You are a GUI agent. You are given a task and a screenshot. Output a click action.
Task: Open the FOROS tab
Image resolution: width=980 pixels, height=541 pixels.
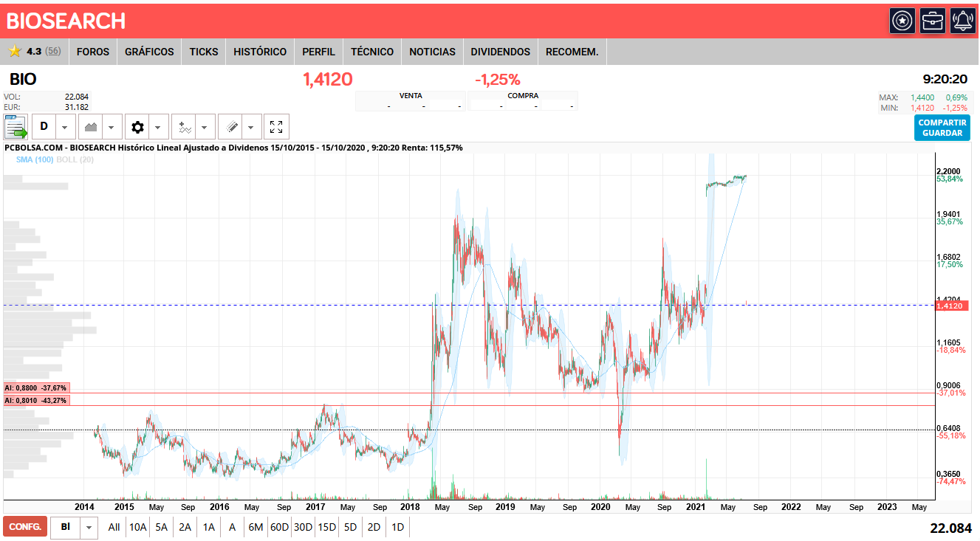(x=93, y=52)
